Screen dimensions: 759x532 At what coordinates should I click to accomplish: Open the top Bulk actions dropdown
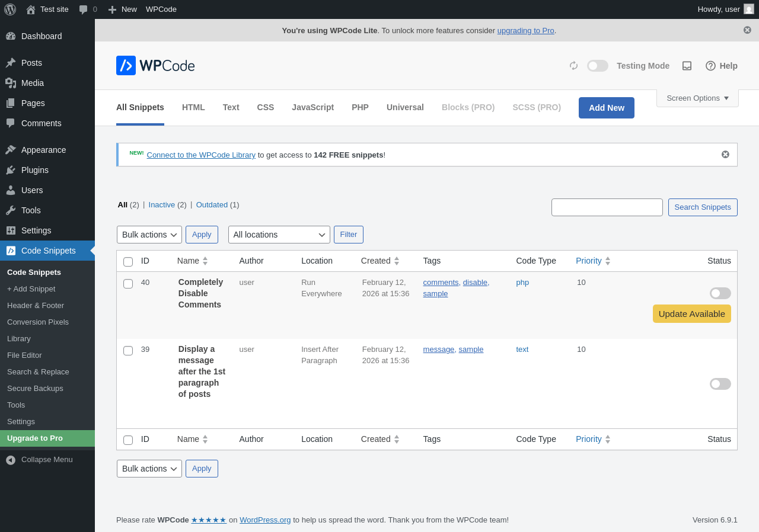[149, 235]
